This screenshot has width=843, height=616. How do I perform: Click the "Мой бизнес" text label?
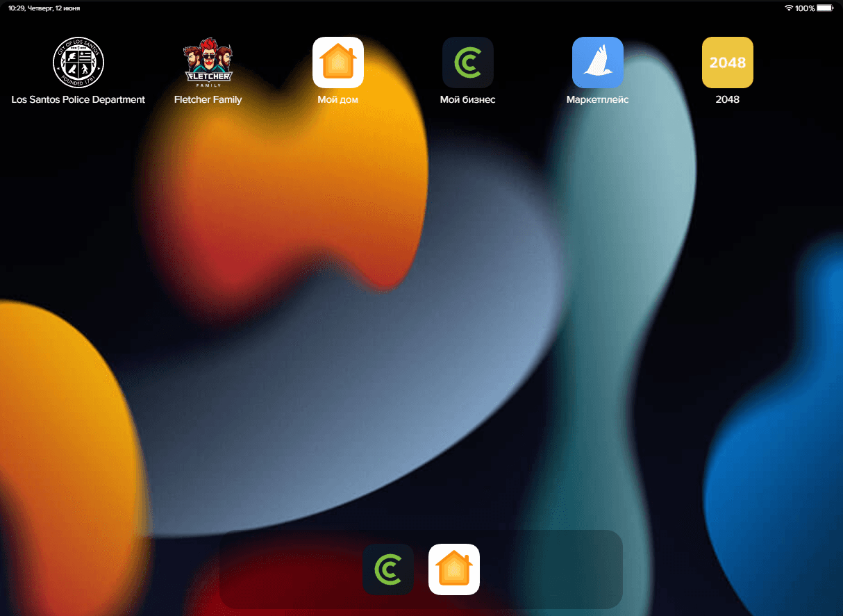click(x=468, y=99)
